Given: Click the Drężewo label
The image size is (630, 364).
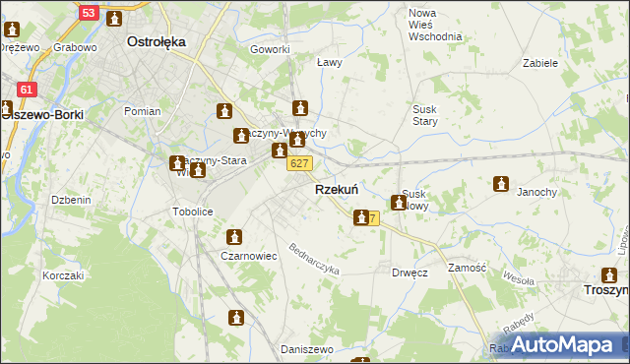Looking at the screenshot, I should 20,47.
